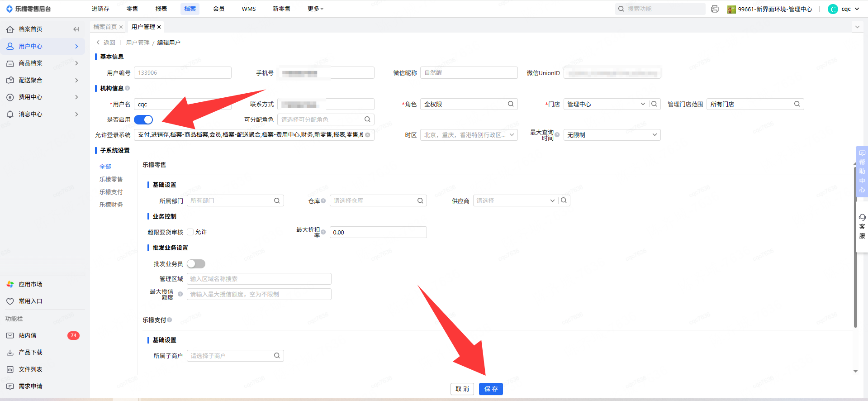The width and height of the screenshot is (868, 401).
Task: Select 全部 in subsystem list
Action: pos(105,167)
